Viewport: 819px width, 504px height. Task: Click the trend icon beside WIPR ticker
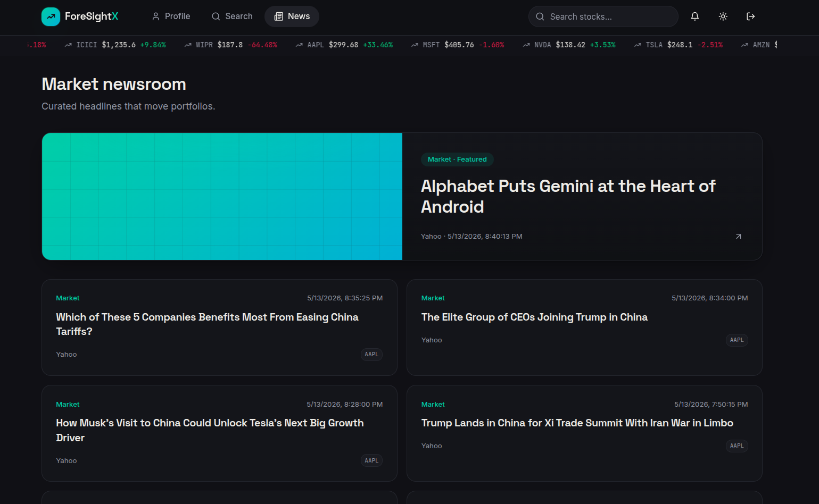coord(188,45)
